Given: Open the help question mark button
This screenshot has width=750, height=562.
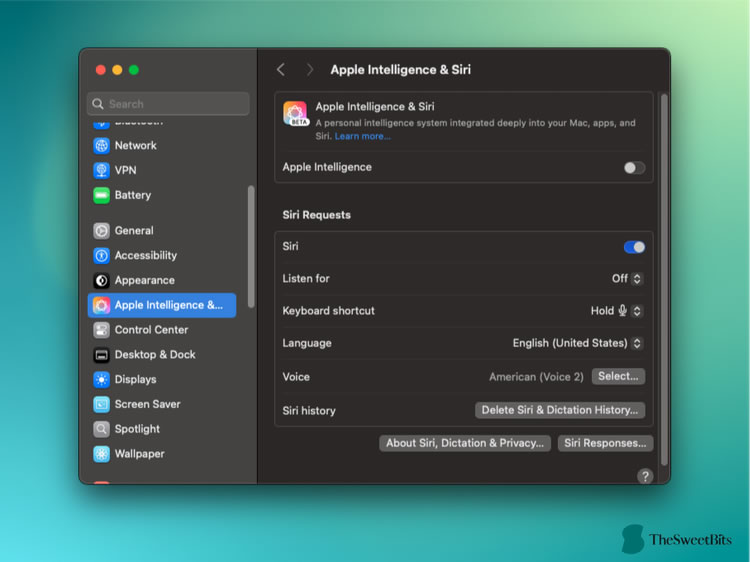Looking at the screenshot, I should (645, 476).
